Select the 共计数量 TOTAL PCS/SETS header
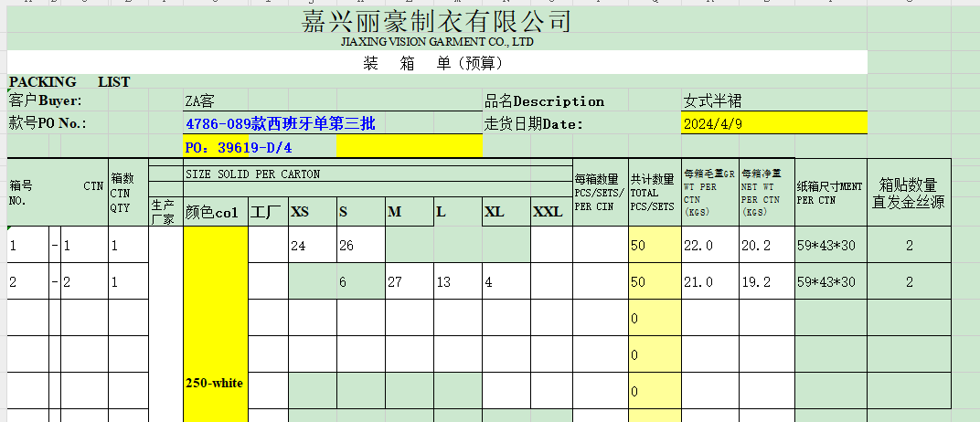 point(654,193)
